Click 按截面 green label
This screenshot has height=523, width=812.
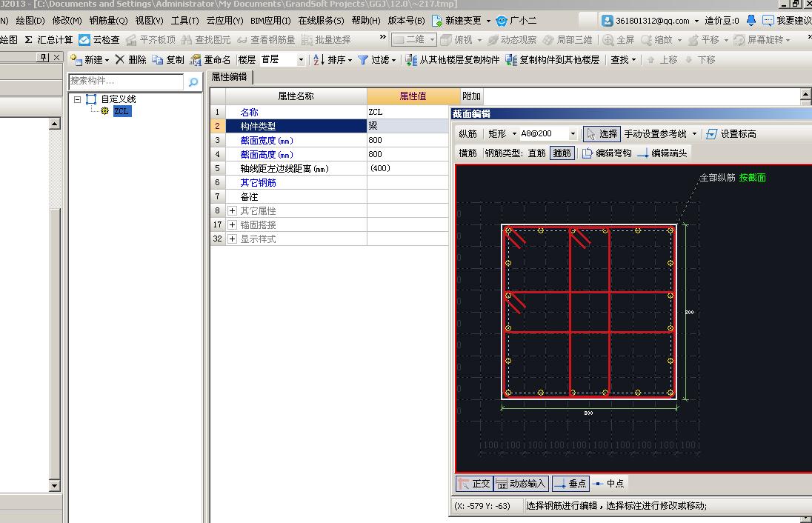[753, 178]
